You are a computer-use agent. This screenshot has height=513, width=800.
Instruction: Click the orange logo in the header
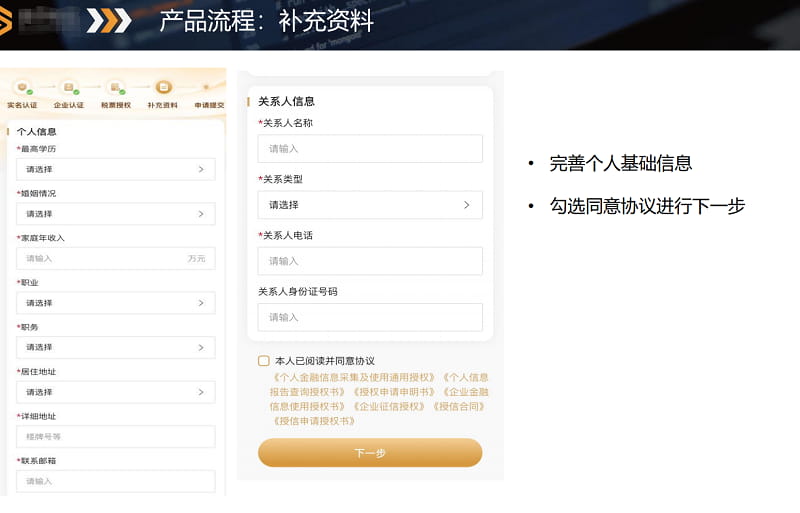(7, 21)
